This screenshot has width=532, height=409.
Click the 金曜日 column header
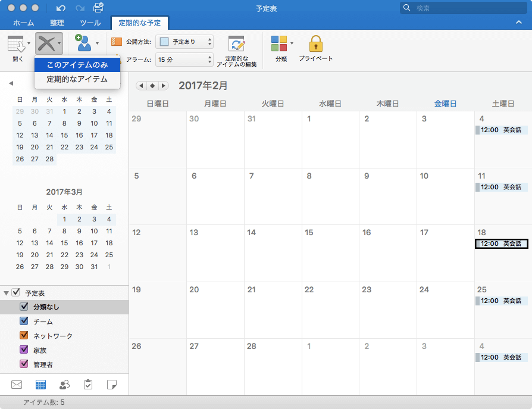[x=445, y=104]
